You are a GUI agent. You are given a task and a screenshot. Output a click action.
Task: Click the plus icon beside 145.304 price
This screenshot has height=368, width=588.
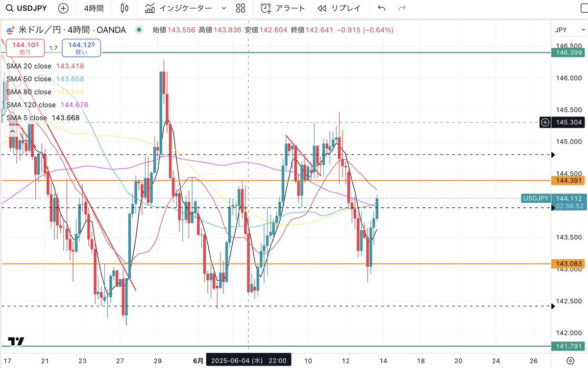pos(545,122)
